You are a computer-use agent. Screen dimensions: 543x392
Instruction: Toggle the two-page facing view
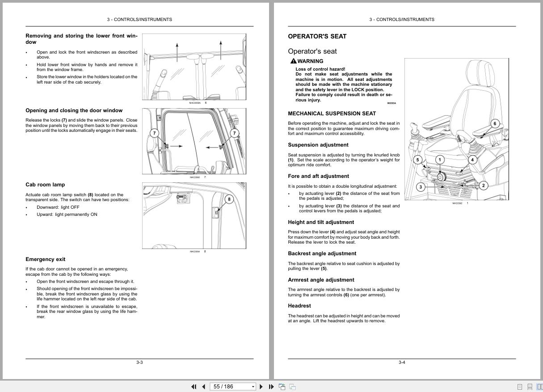[539, 386]
